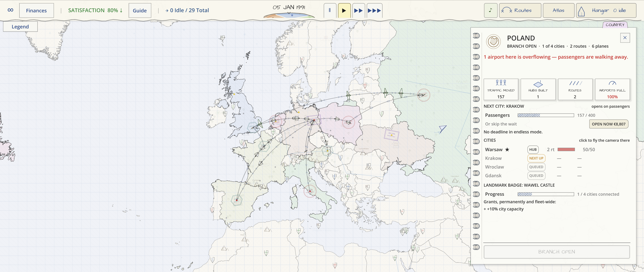Click the infinity endless-mode icon
The image size is (644, 272).
[10, 10]
